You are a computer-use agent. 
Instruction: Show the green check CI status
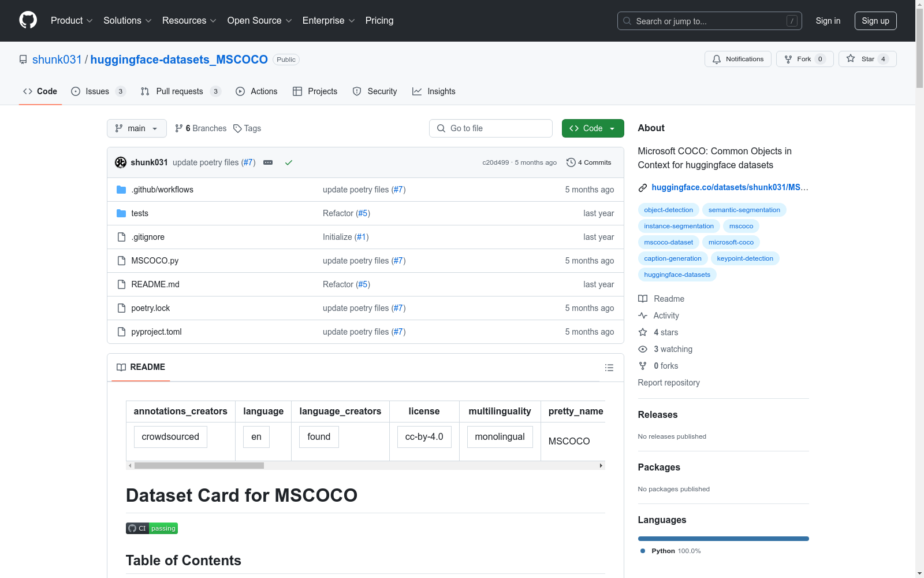click(x=289, y=162)
